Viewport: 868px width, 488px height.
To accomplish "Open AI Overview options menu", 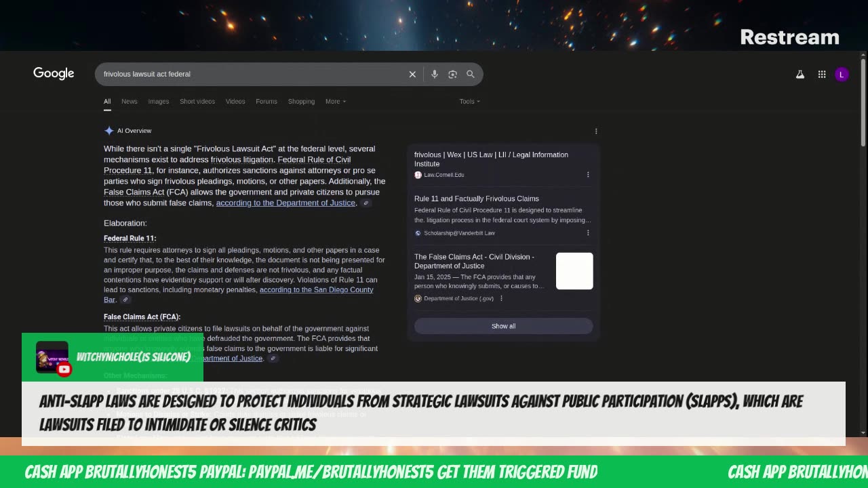I will pos(596,131).
